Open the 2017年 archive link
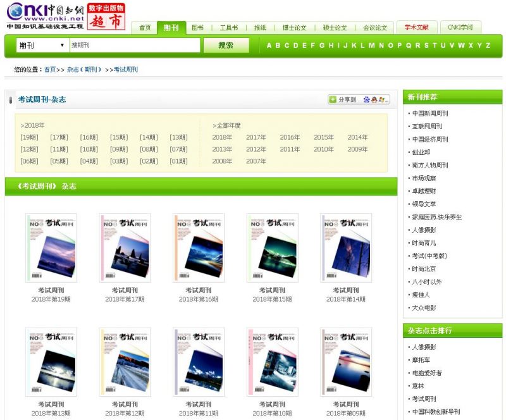 point(256,137)
